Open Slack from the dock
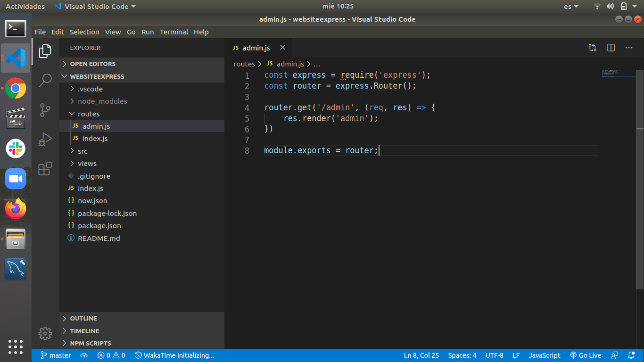The width and height of the screenshot is (644, 362). click(16, 148)
